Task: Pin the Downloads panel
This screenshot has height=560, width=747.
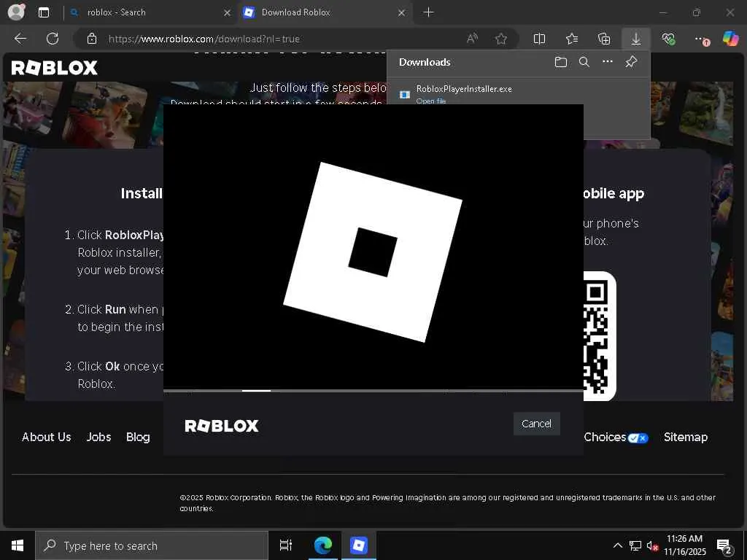Action: click(x=631, y=62)
